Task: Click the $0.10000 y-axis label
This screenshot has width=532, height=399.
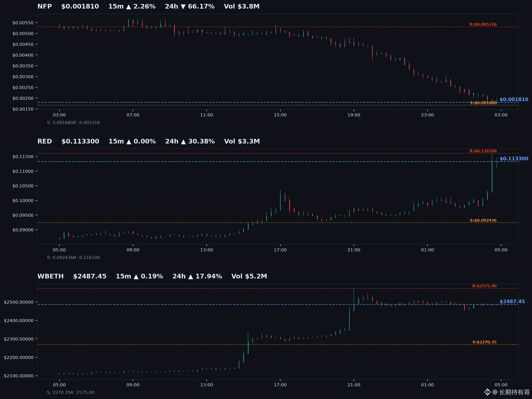Action: (23, 201)
